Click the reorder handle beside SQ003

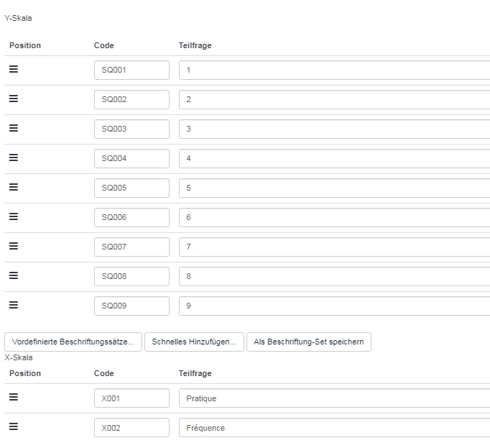[14, 129]
